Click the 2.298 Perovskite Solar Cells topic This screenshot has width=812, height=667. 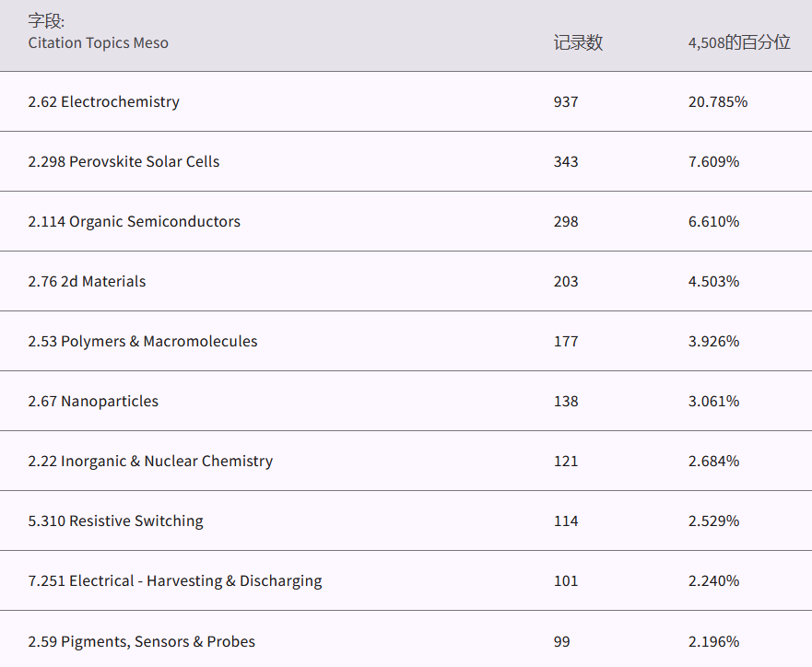(124, 161)
